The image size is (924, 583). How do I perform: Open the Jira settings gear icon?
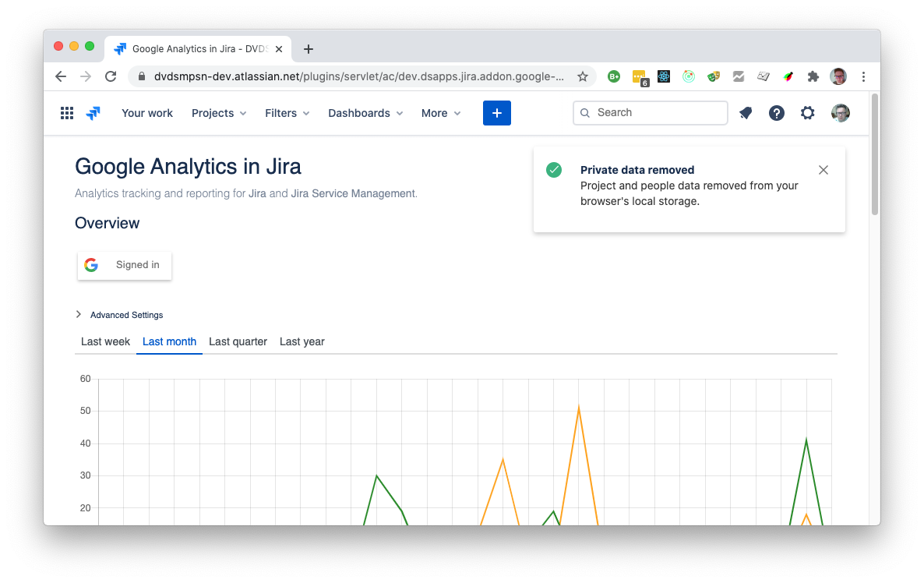807,113
